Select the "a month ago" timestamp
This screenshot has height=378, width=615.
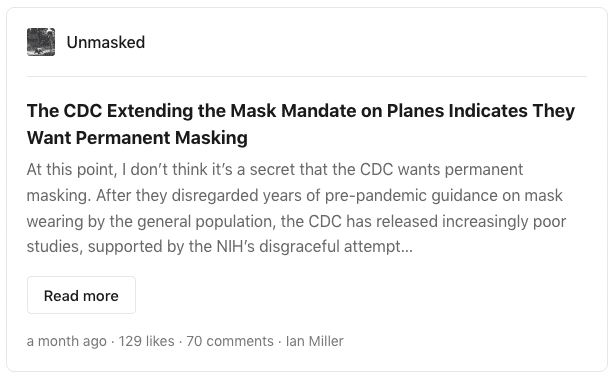pos(67,341)
